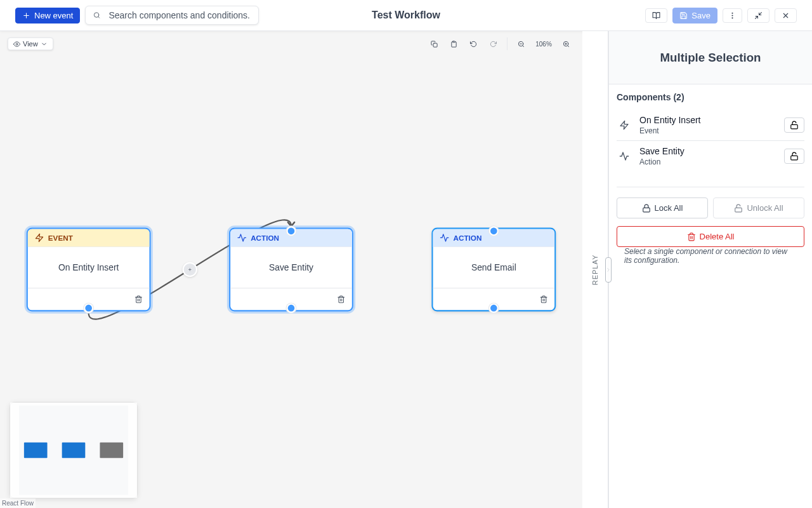
Task: Unlock the Save Entity component
Action: point(794,156)
